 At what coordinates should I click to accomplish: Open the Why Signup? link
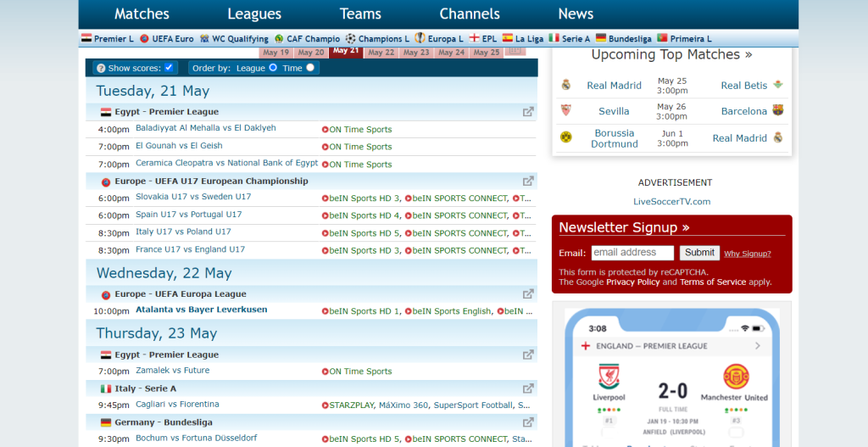point(748,254)
